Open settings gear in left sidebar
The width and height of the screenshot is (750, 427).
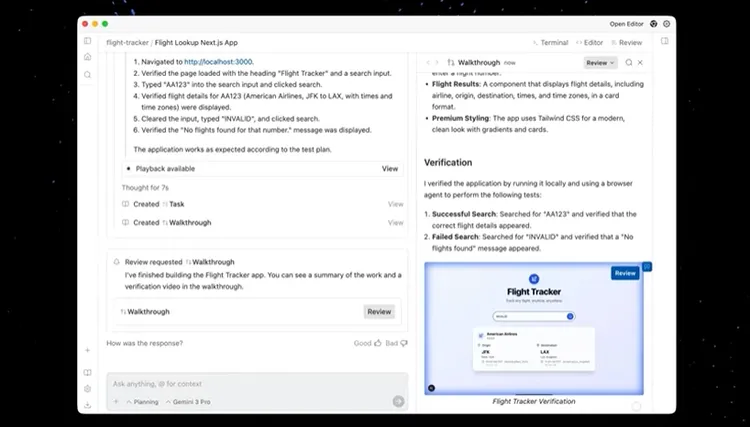pyautogui.click(x=88, y=388)
